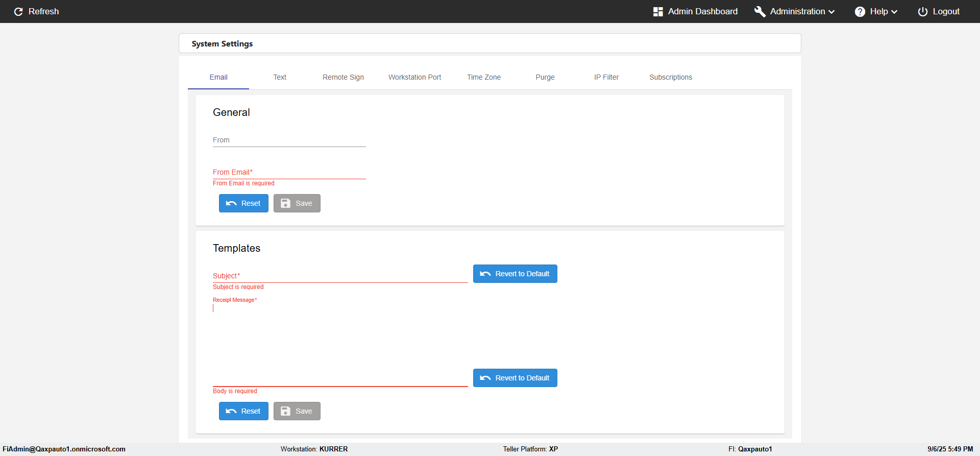Click inside the Receipt Message text area
Viewport: 980px width, 456px height.
(340, 345)
